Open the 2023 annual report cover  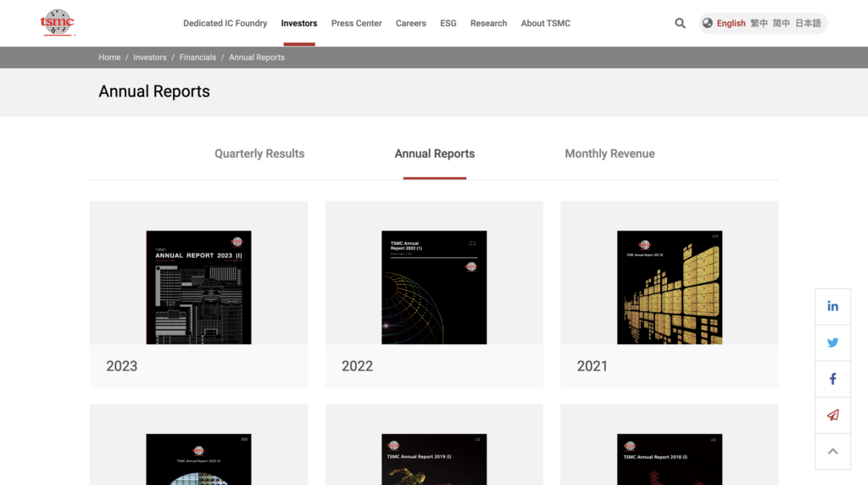tap(198, 287)
